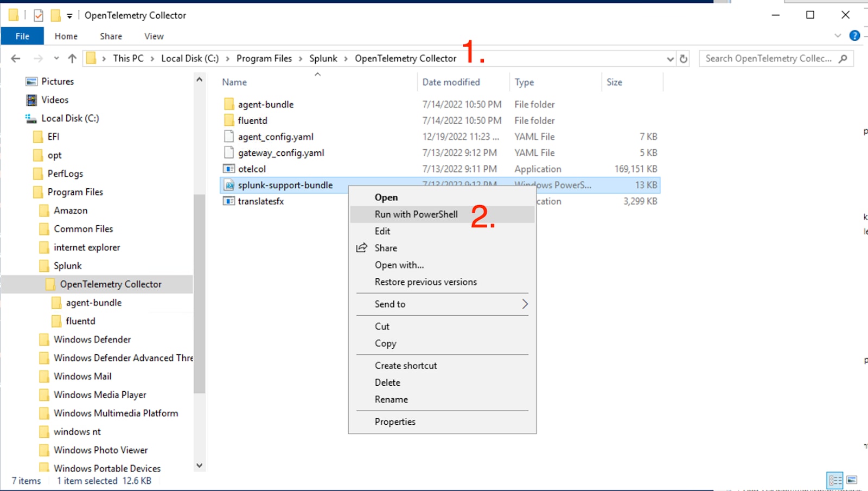Choose Properties in the context menu
The width and height of the screenshot is (868, 491).
(442, 422)
